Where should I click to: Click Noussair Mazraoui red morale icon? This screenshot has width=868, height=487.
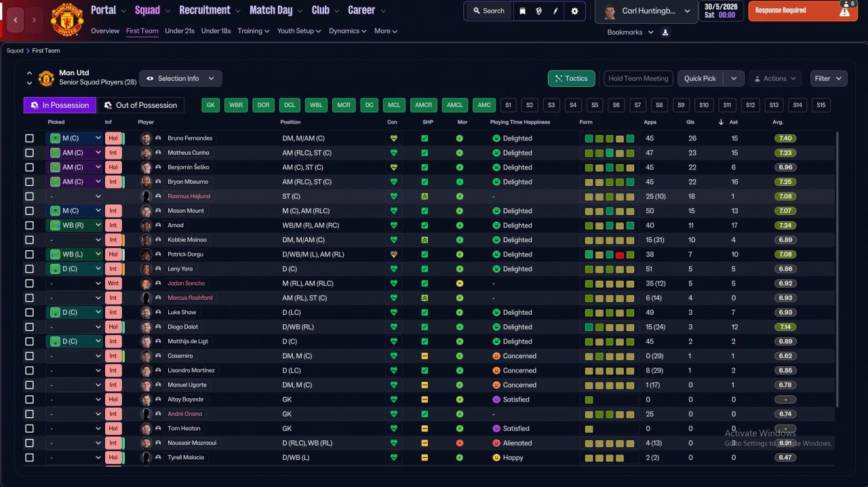coord(460,443)
